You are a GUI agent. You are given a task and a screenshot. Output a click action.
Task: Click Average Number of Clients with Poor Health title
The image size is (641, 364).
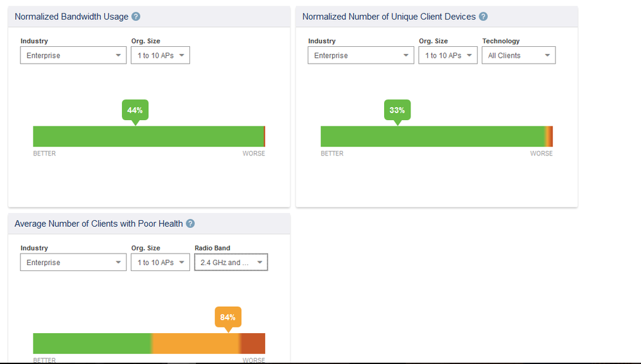[x=98, y=223]
